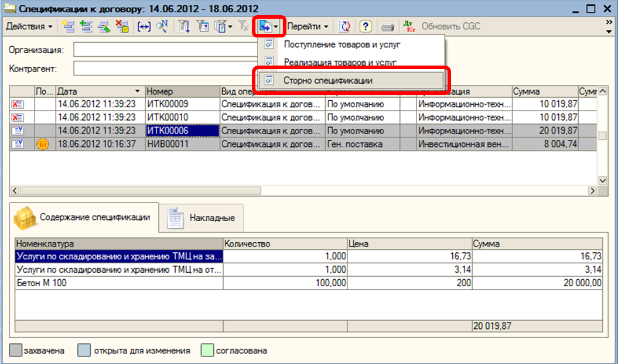
Task: Open the Действия menu
Action: click(29, 27)
